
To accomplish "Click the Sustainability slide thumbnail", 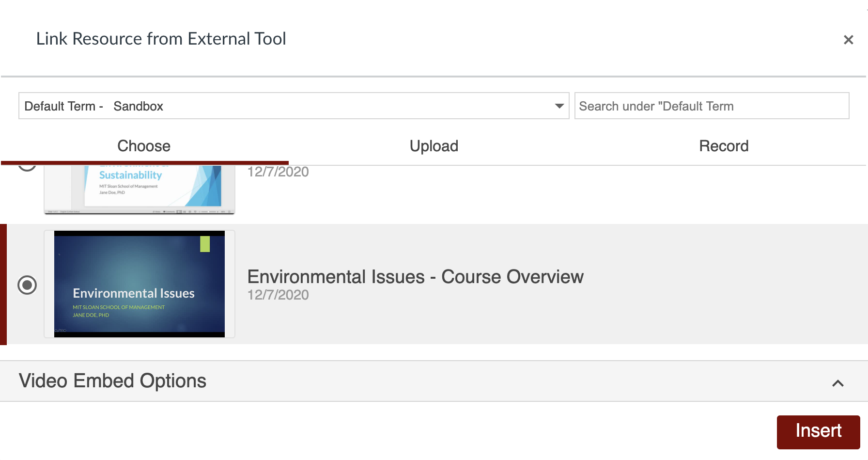I will pyautogui.click(x=139, y=190).
